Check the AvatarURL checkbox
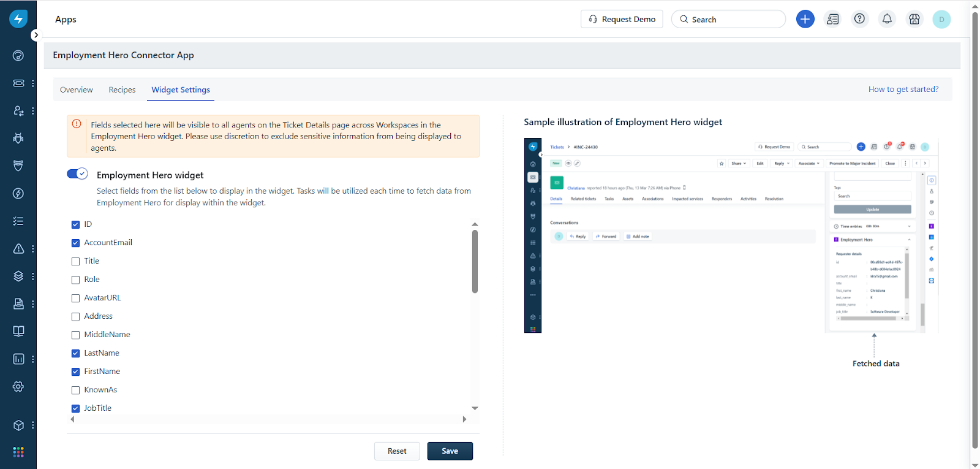The width and height of the screenshot is (980, 469). [75, 298]
